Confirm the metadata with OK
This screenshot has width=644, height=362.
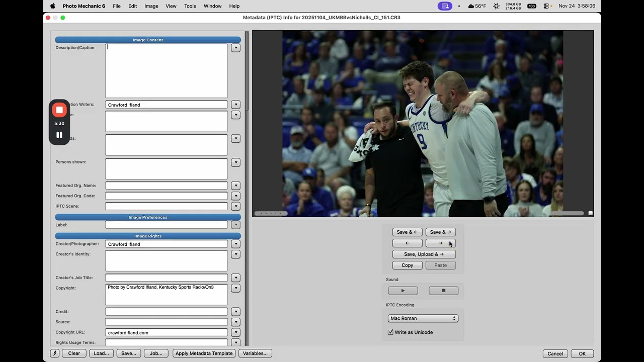582,353
